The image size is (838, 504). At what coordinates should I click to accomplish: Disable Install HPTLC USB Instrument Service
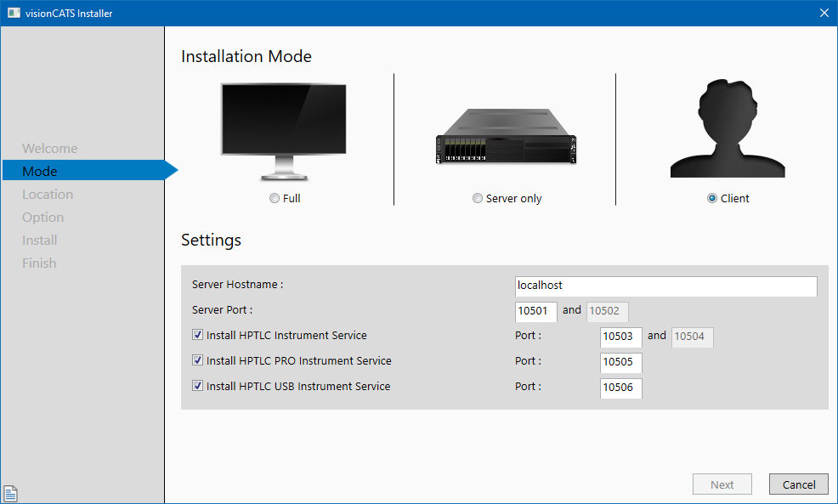pyautogui.click(x=198, y=386)
